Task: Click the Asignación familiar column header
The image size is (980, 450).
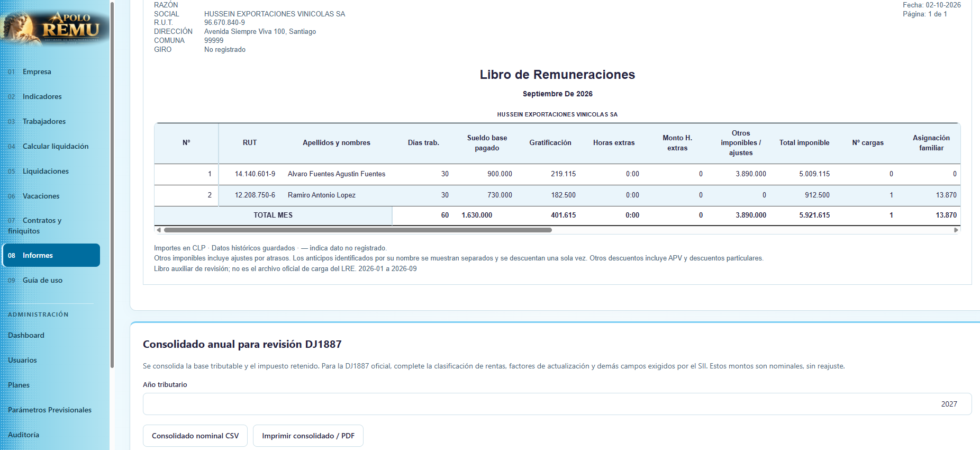Action: coord(931,143)
